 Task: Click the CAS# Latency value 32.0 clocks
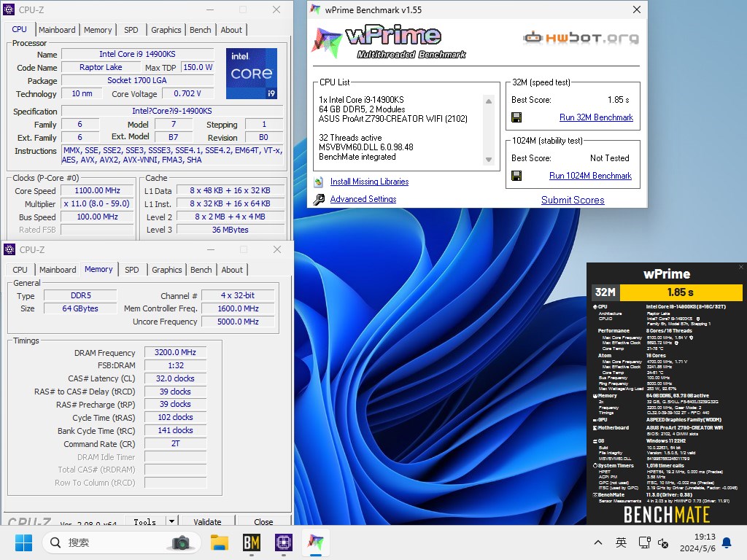point(175,378)
